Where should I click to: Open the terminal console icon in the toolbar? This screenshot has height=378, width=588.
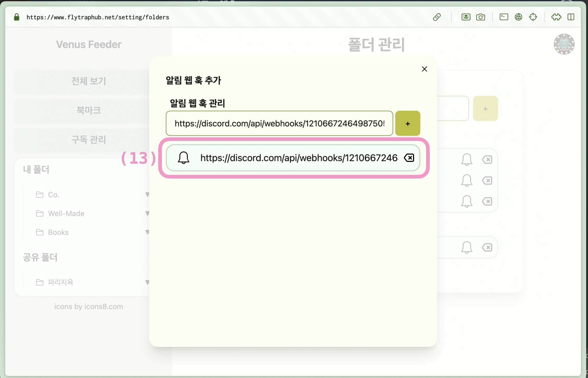pyautogui.click(x=504, y=17)
